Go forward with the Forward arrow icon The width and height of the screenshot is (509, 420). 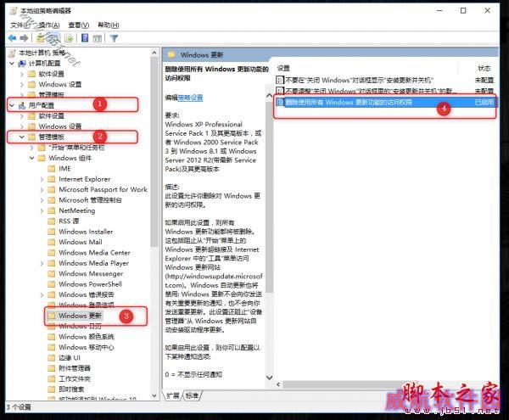24,38
